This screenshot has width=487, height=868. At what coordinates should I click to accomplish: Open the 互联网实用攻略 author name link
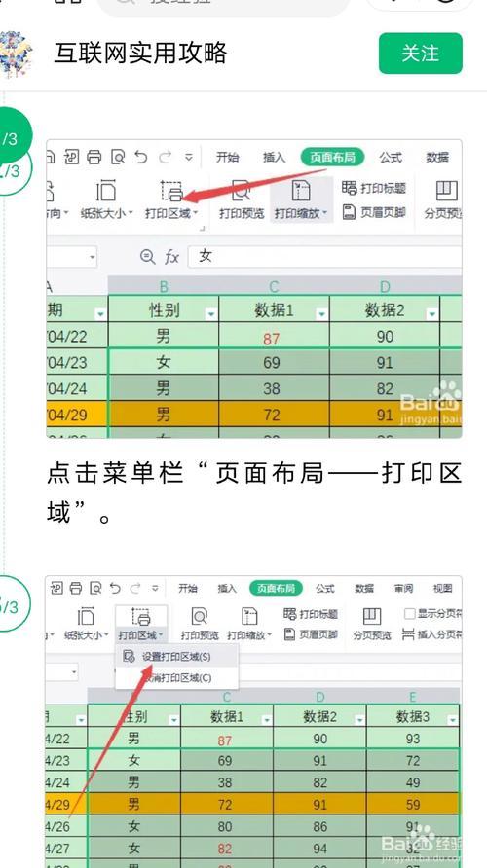(140, 54)
